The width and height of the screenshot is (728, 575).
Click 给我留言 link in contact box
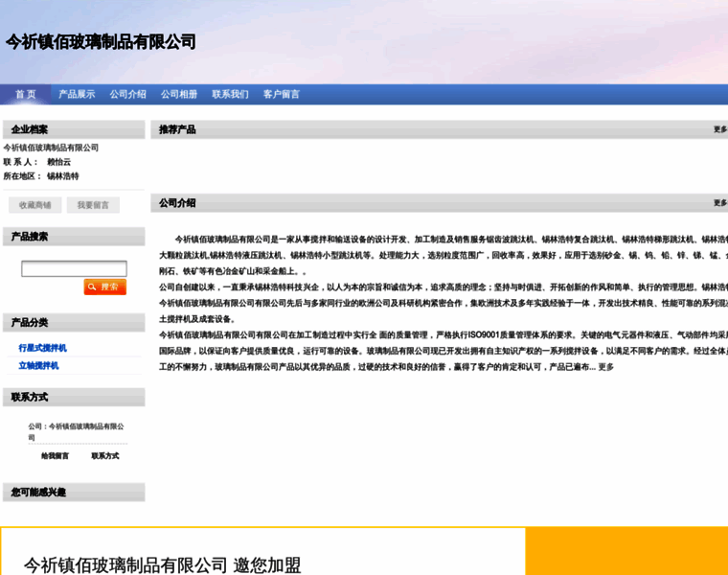point(55,456)
